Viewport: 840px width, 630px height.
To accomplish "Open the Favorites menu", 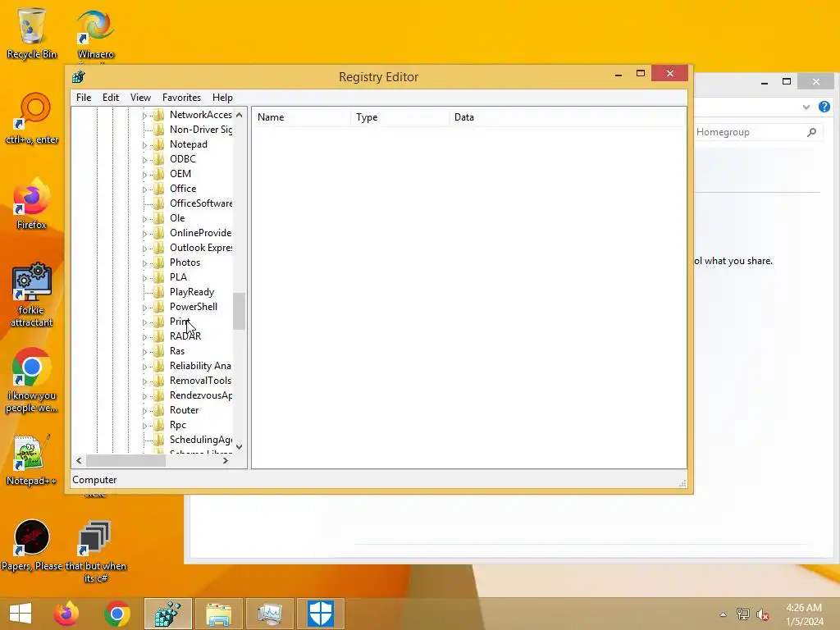I will (x=181, y=98).
